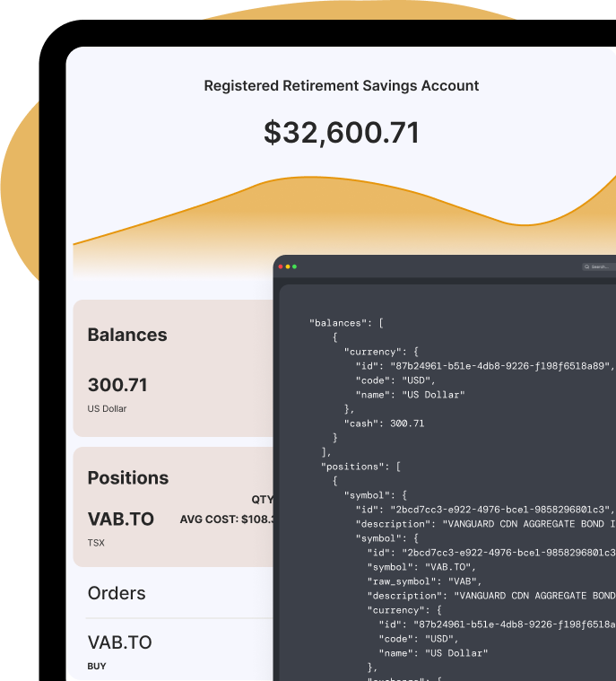Click the search field in the code window
Viewport: 616px width, 681px height.
(600, 266)
